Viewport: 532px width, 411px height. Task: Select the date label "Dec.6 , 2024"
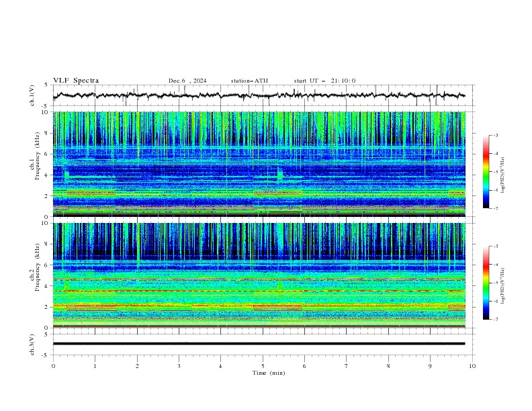point(187,81)
